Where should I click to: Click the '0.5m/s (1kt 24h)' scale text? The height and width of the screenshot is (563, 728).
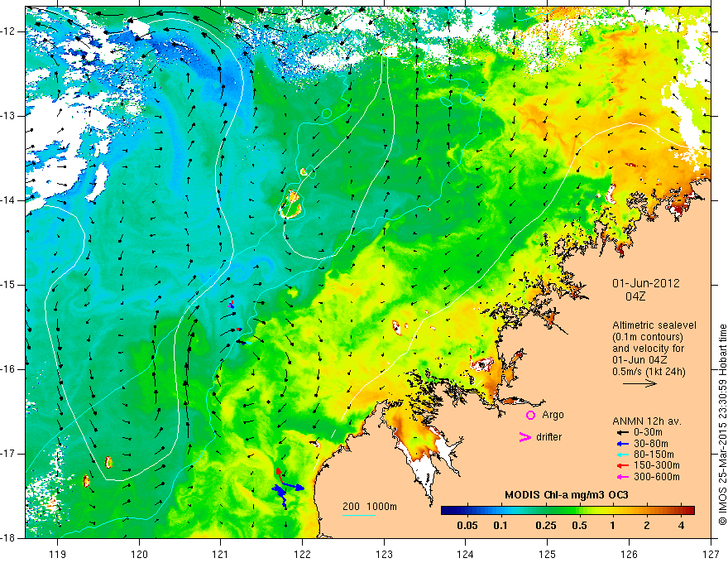[649, 372]
